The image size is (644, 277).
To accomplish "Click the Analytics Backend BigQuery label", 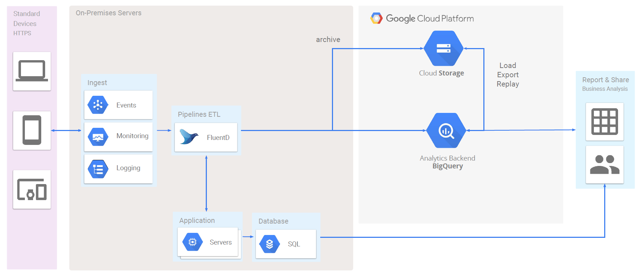I will pos(447,162).
